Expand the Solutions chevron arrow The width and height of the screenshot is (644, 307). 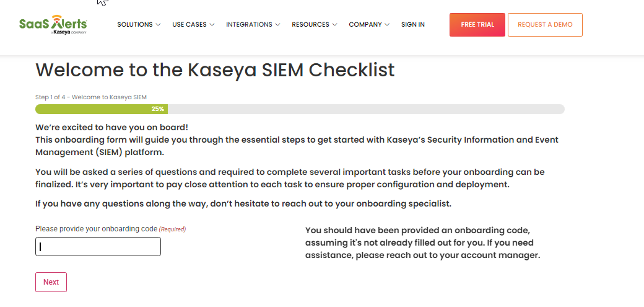[x=158, y=25]
